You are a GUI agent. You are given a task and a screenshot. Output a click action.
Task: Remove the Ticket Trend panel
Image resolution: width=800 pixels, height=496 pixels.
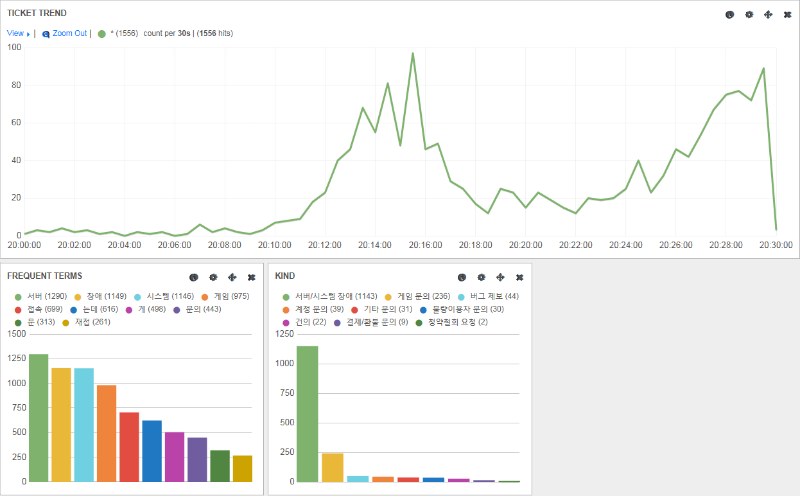click(787, 15)
